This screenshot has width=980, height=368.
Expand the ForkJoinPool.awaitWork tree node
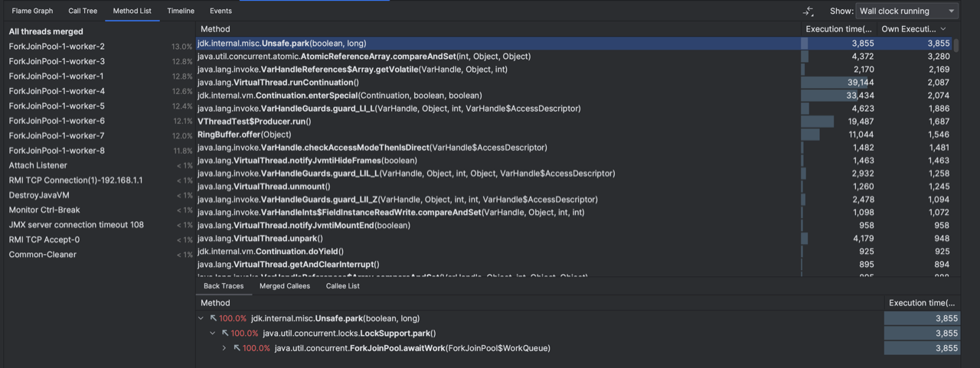click(224, 349)
